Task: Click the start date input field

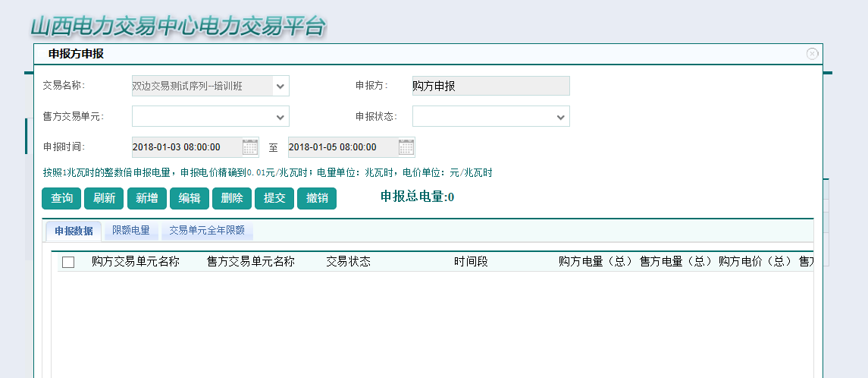Action: (x=186, y=147)
